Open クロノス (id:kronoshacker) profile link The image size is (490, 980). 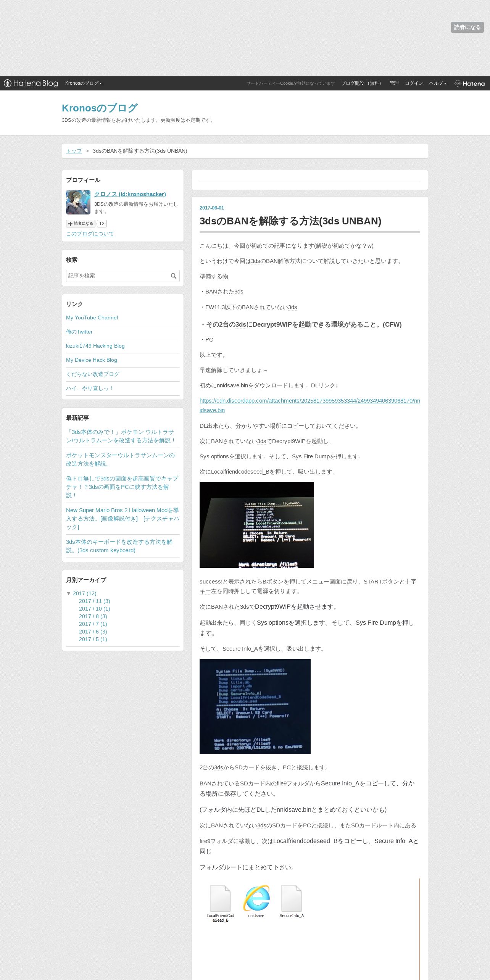coord(130,194)
